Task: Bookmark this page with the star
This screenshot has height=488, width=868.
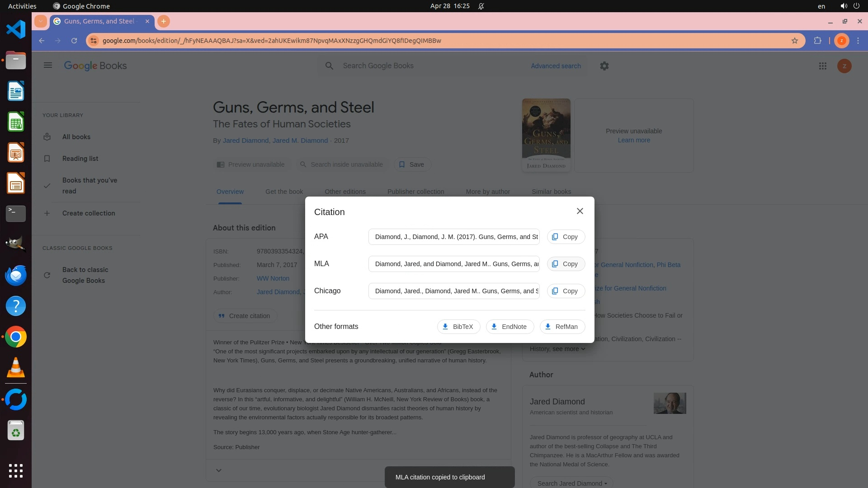Action: tap(794, 41)
